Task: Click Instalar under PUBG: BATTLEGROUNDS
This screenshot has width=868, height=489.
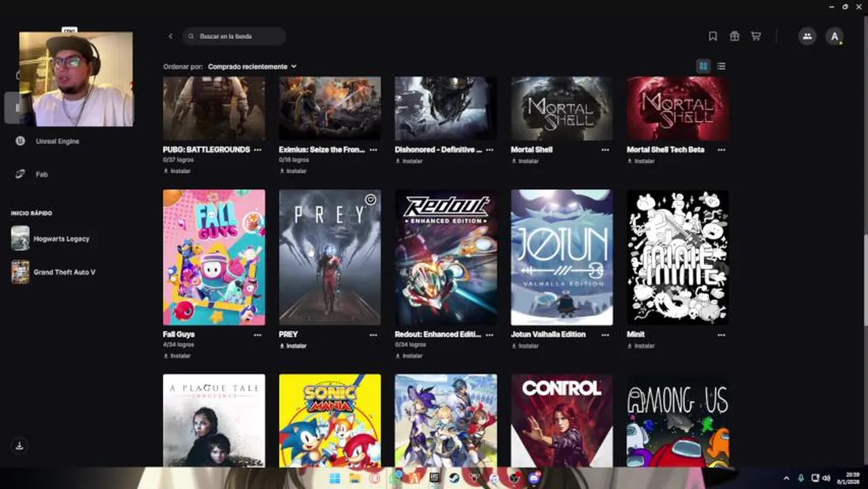Action: pos(177,171)
